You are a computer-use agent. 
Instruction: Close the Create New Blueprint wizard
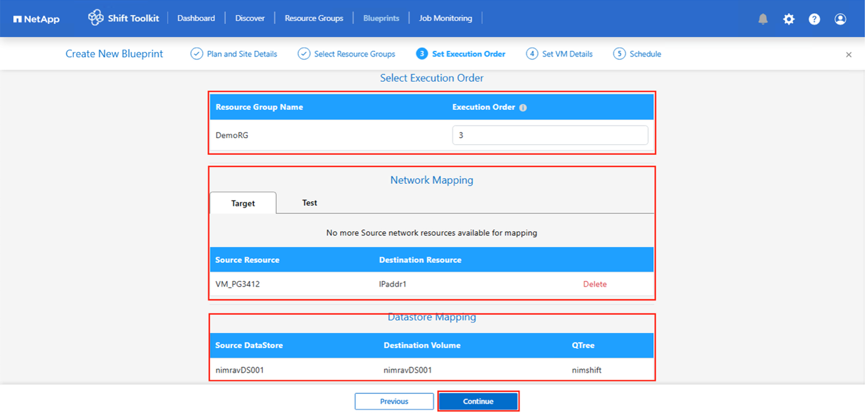click(x=849, y=55)
